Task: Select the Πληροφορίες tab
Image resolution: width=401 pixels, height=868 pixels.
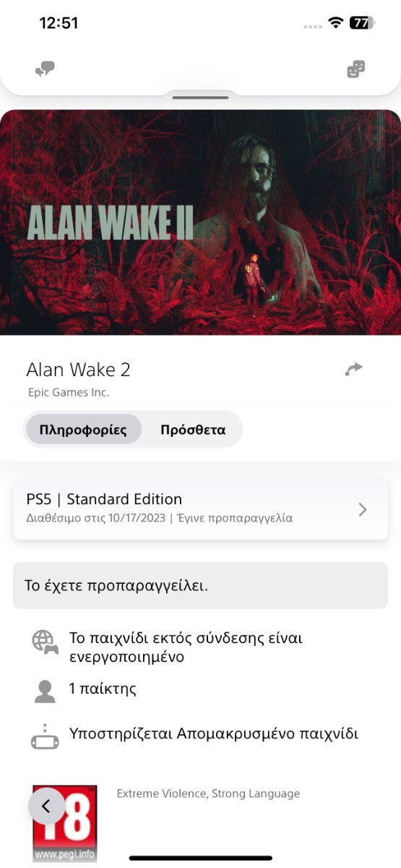Action: 84,430
